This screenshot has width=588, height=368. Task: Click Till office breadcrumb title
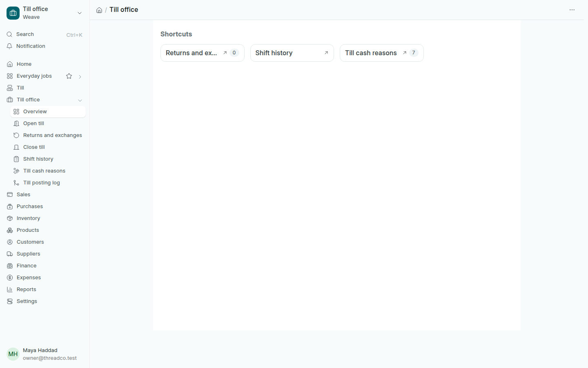124,9
